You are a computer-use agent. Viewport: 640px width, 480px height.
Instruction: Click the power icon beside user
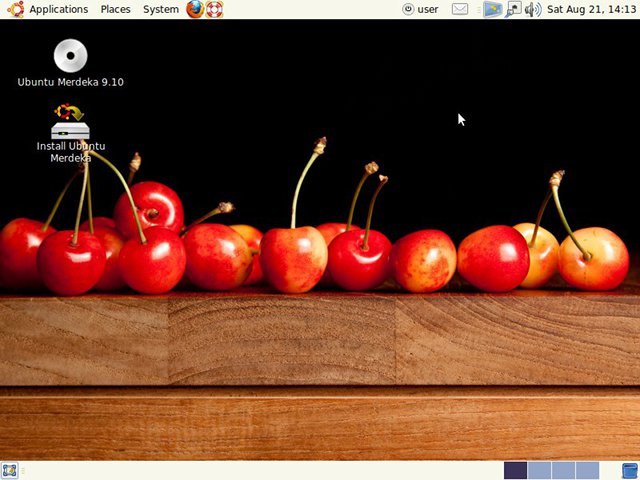(x=408, y=9)
